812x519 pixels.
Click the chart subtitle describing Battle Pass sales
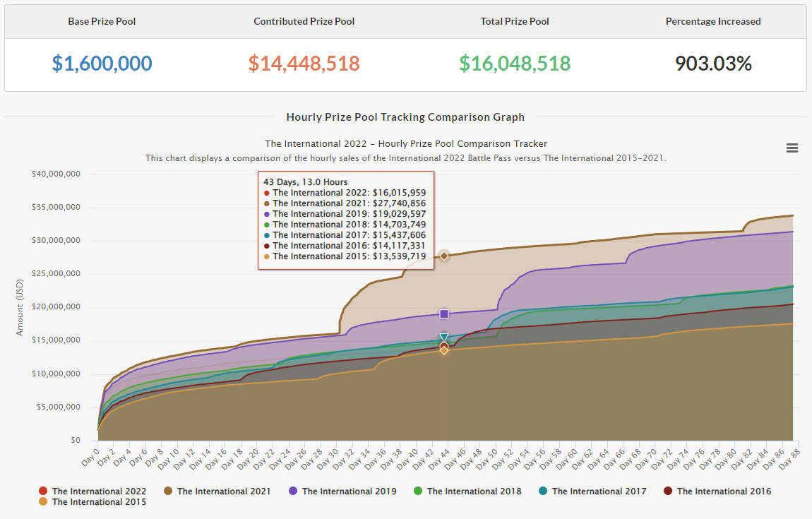[x=406, y=158]
